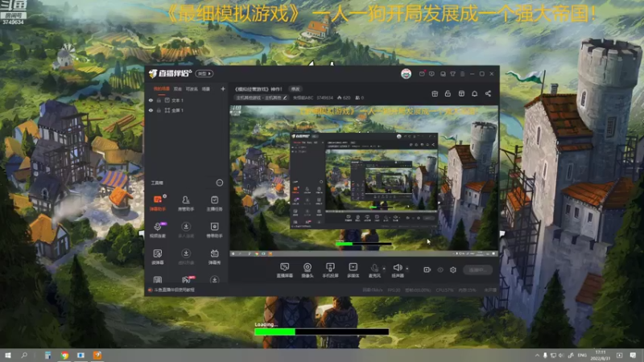644x362 pixels.
Task: Click the chat icon next to the red-dot message
Action: [431, 74]
